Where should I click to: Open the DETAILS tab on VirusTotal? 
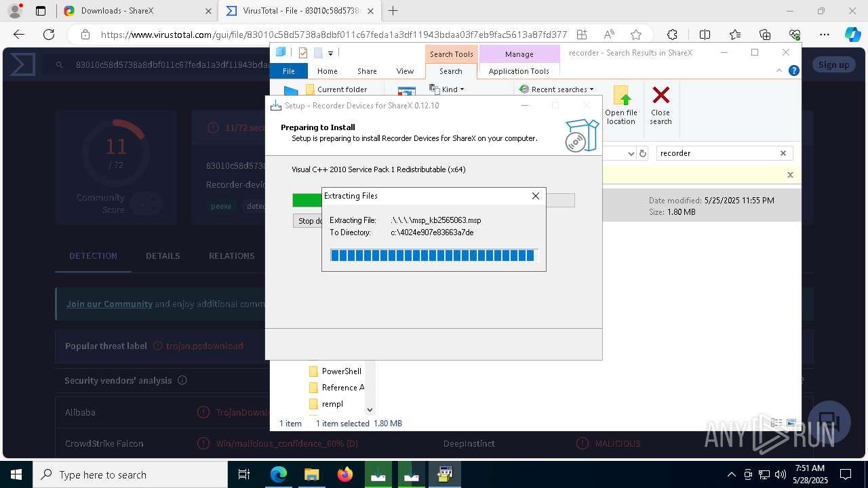(x=163, y=256)
